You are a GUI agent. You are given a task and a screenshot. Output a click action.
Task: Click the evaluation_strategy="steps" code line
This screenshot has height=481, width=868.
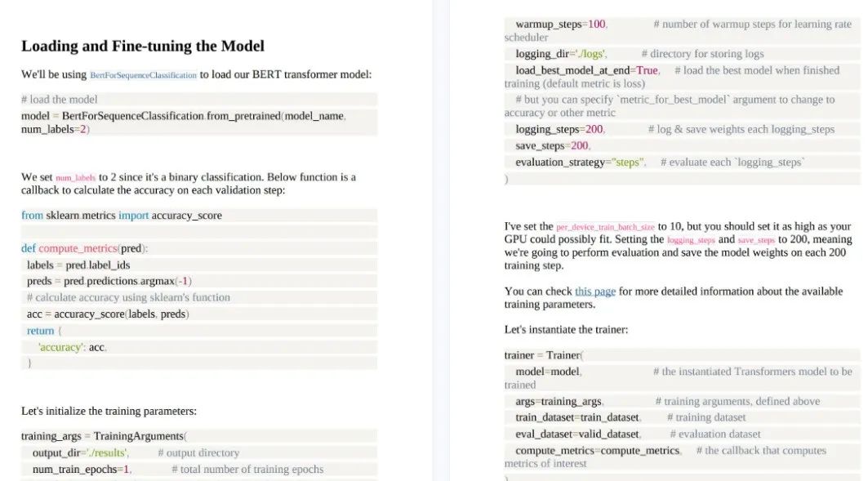[682, 163]
